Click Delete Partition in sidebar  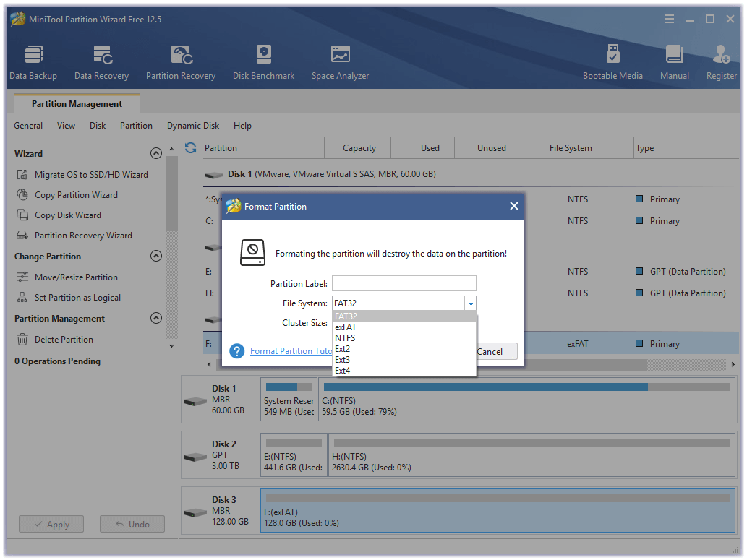point(64,340)
